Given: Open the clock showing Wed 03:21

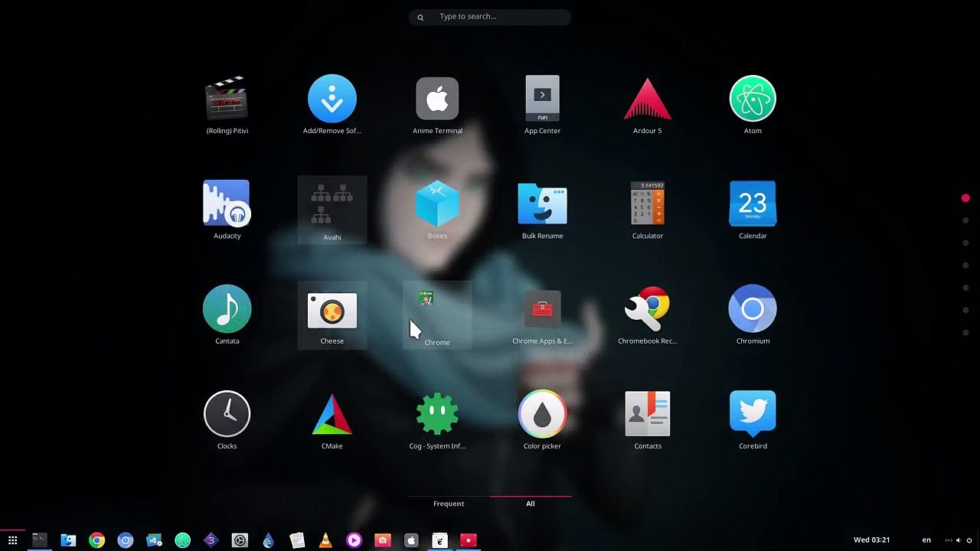Looking at the screenshot, I should 871,540.
